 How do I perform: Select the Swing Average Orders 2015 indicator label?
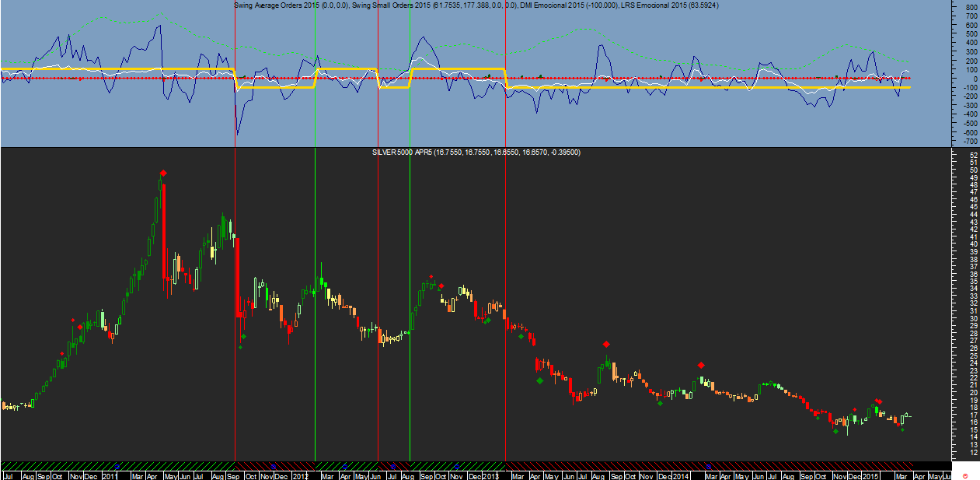click(x=291, y=5)
